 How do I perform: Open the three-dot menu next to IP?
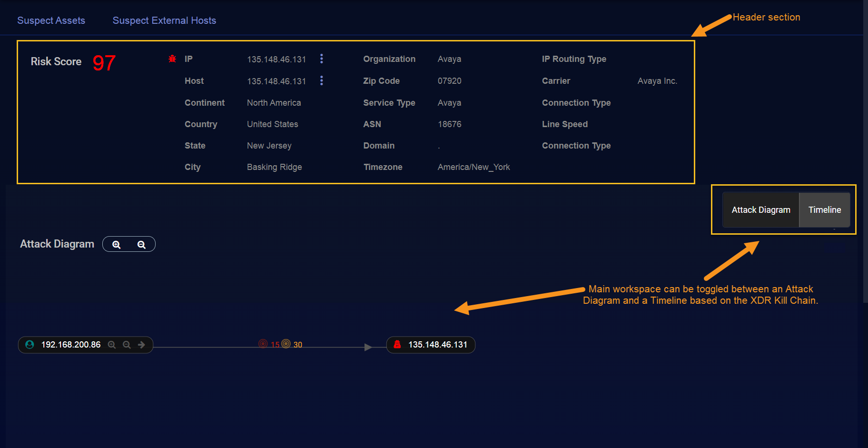click(x=322, y=59)
